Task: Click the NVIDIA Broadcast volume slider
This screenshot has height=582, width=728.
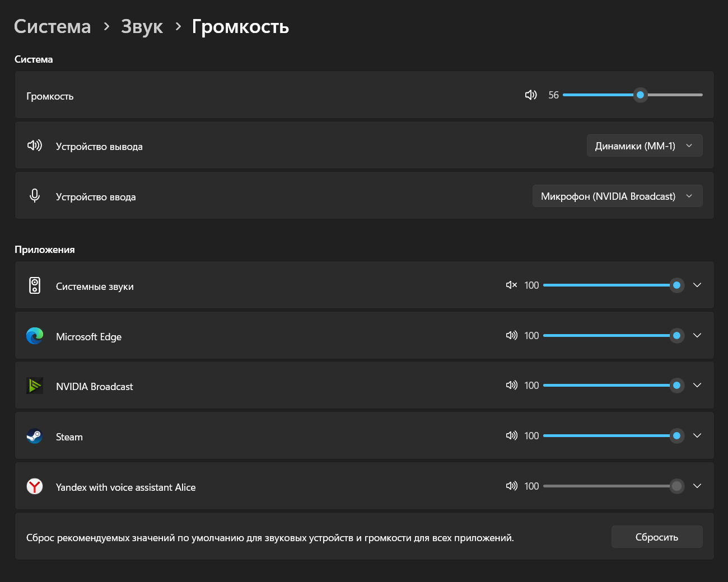Action: pos(614,385)
